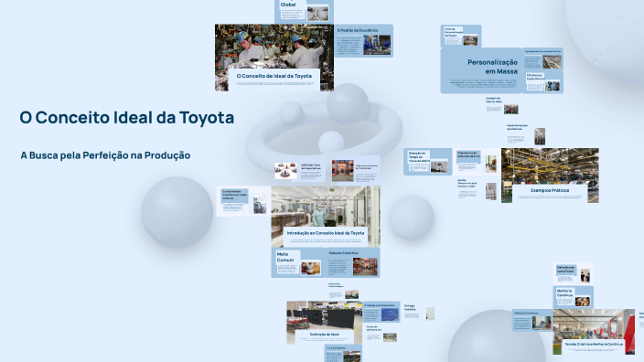644x362 pixels.
Task: Open the 'Melhoria Contínua' slide
Action: [x=573, y=297]
